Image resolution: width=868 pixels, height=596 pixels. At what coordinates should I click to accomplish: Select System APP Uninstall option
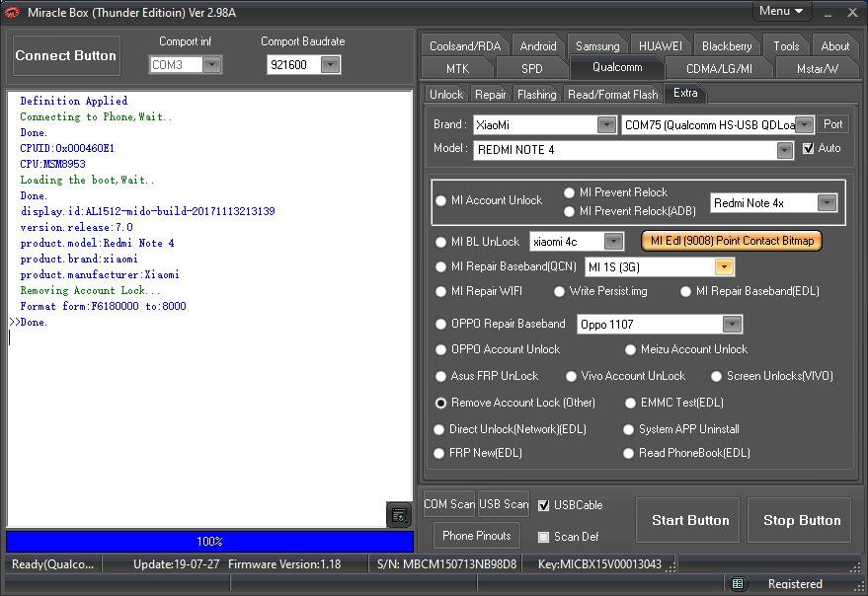pyautogui.click(x=628, y=429)
